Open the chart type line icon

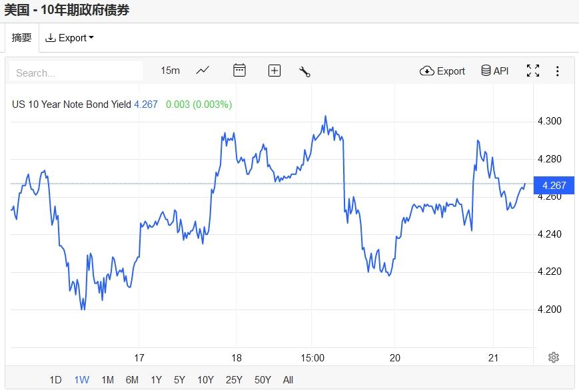[203, 71]
